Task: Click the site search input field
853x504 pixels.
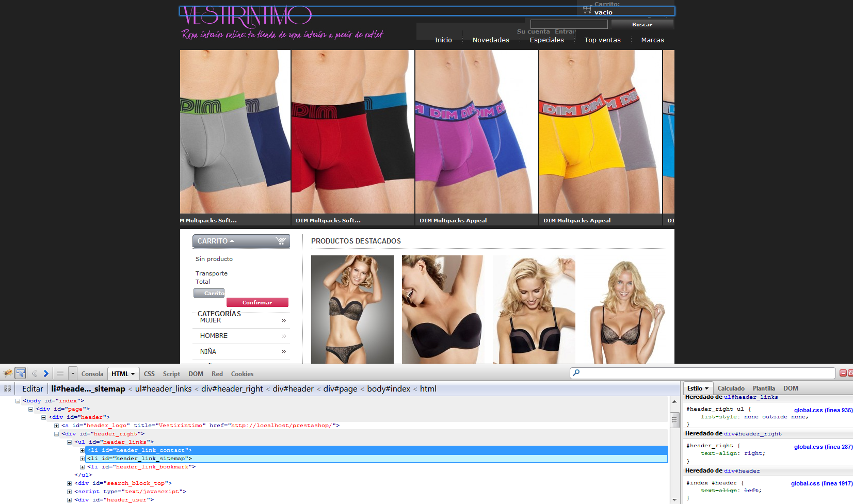Action: click(x=569, y=24)
